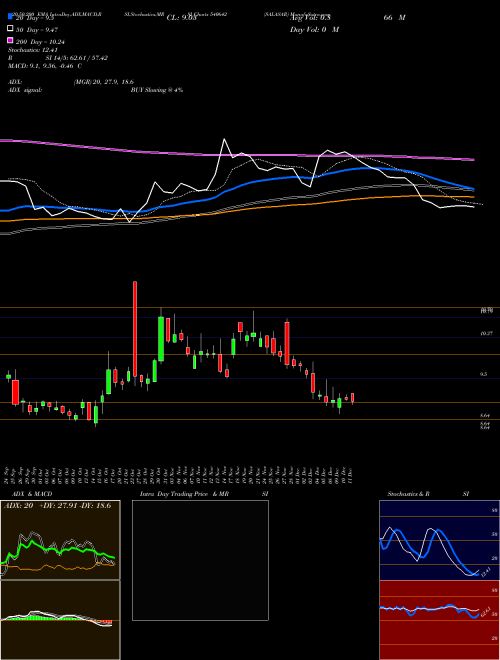Click the tallest red candlestick on the price chart
Viewport: 500px width, 660px height.
[x=135, y=329]
